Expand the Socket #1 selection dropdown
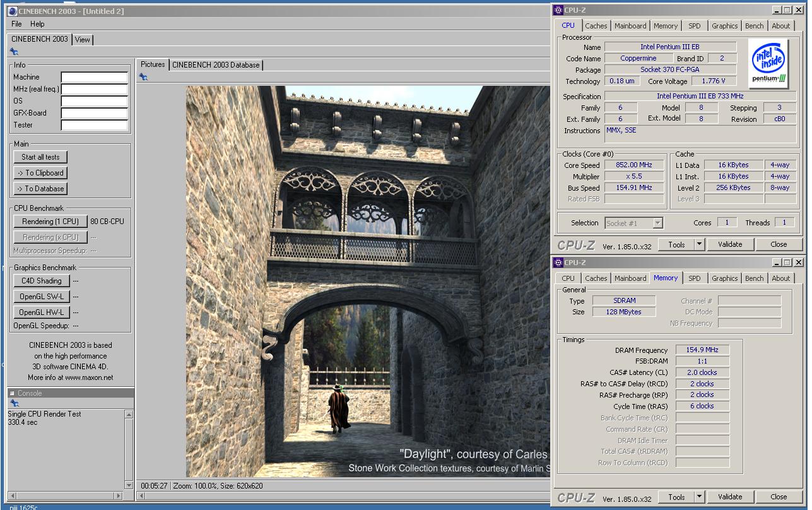This screenshot has height=510, width=812. pyautogui.click(x=658, y=223)
